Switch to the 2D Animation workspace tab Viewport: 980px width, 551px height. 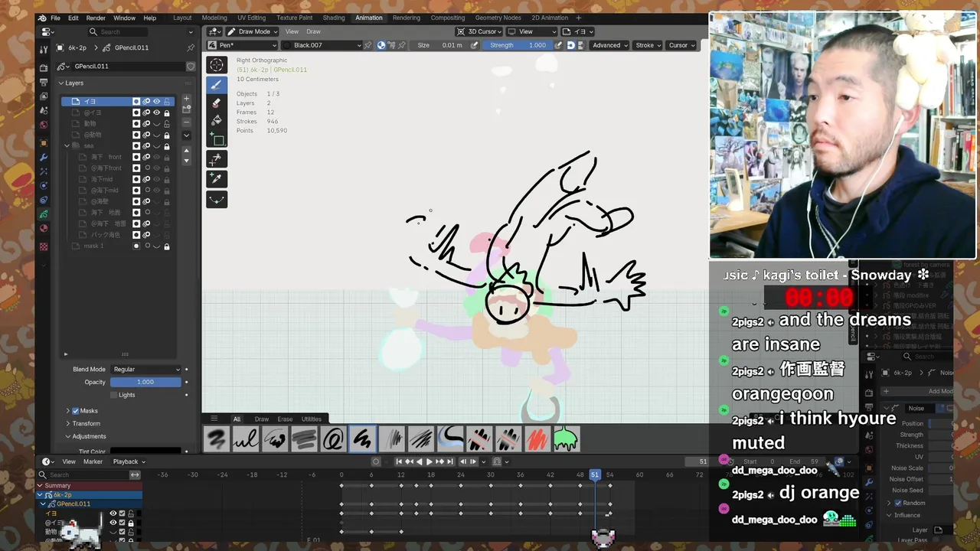pos(550,18)
